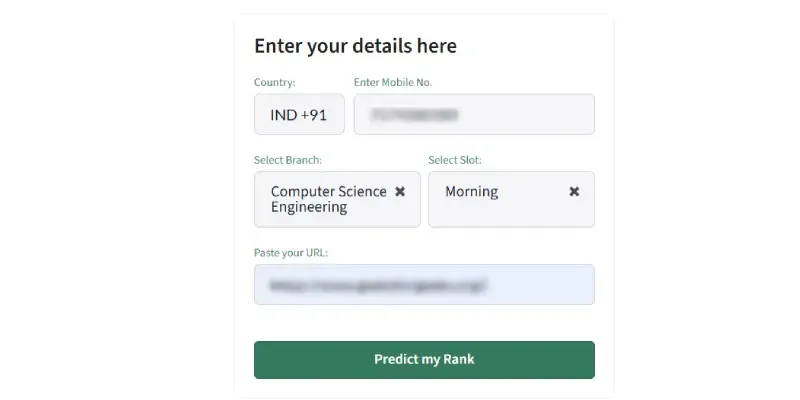Click the IND +91 text
This screenshot has width=800, height=400.
(298, 115)
